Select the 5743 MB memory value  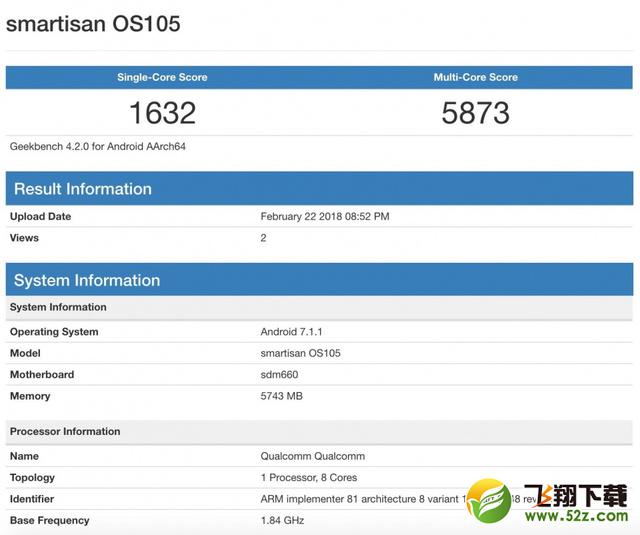[282, 396]
